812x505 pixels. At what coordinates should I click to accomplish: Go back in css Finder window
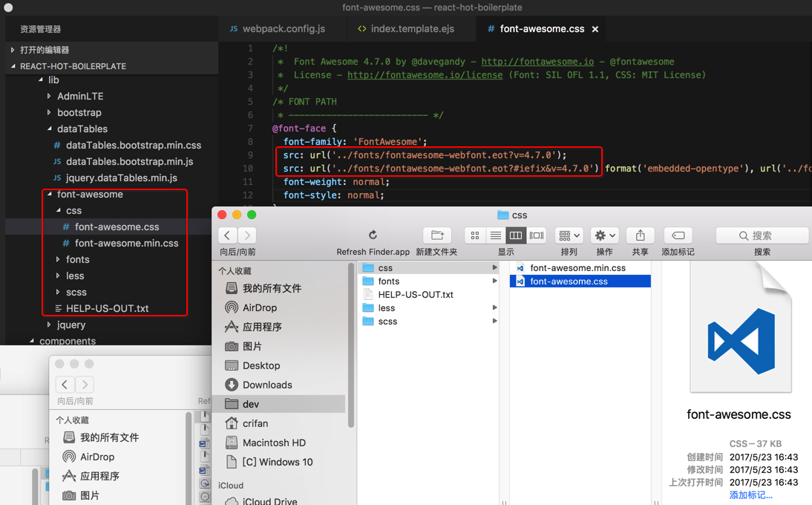click(x=228, y=235)
